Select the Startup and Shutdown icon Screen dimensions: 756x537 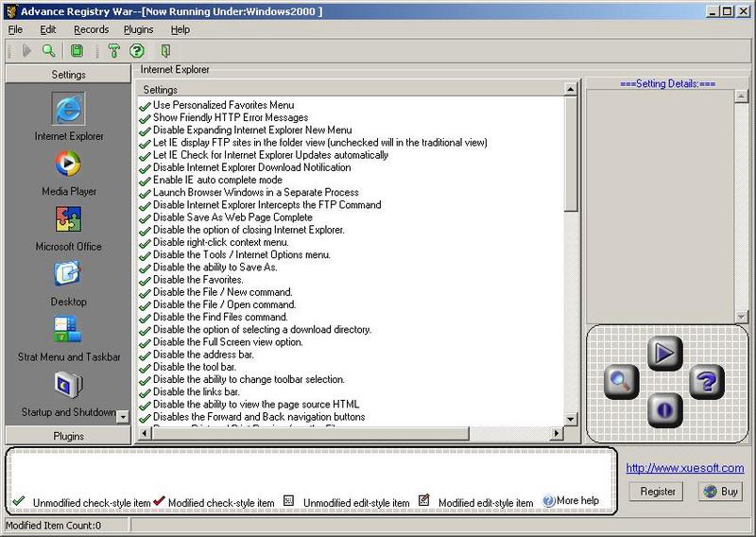point(68,385)
